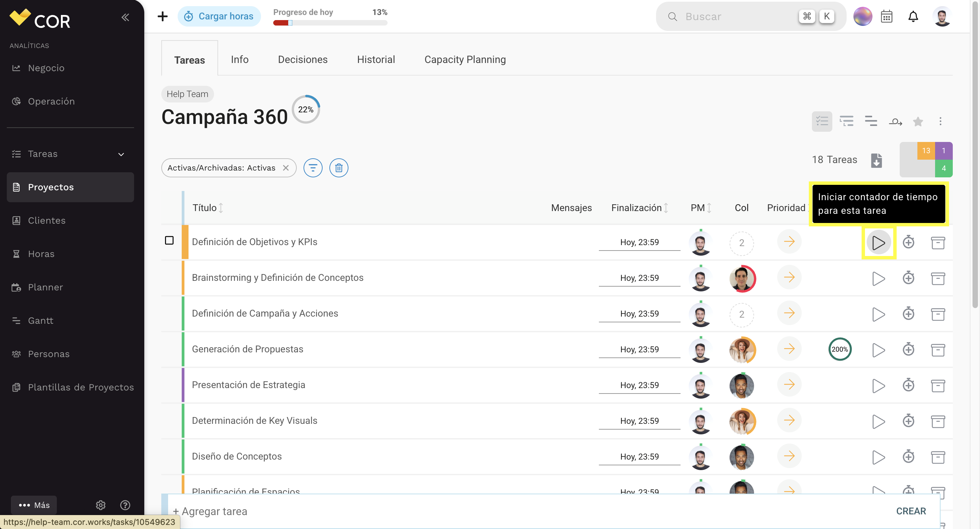The image size is (980, 529).
Task: Archive the Generación de Propuestas task
Action: (x=938, y=350)
